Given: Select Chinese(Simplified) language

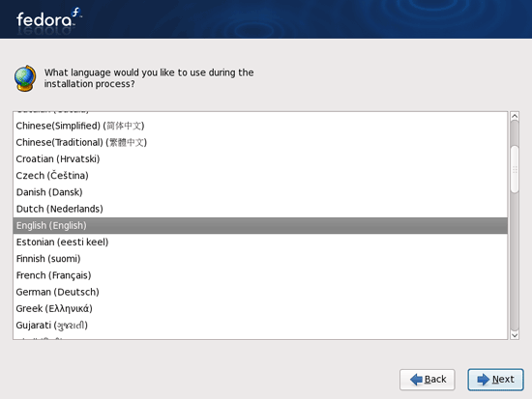Looking at the screenshot, I should [x=260, y=126].
